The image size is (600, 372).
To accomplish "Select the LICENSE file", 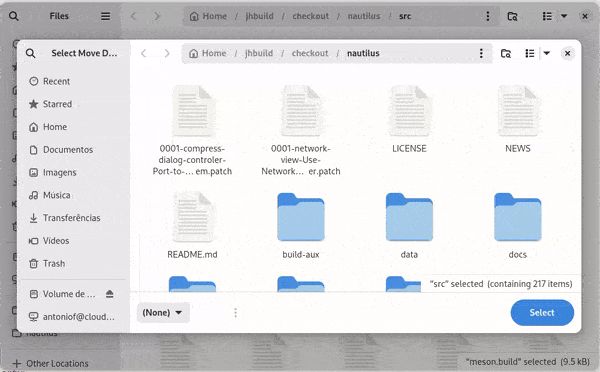I will pos(409,119).
